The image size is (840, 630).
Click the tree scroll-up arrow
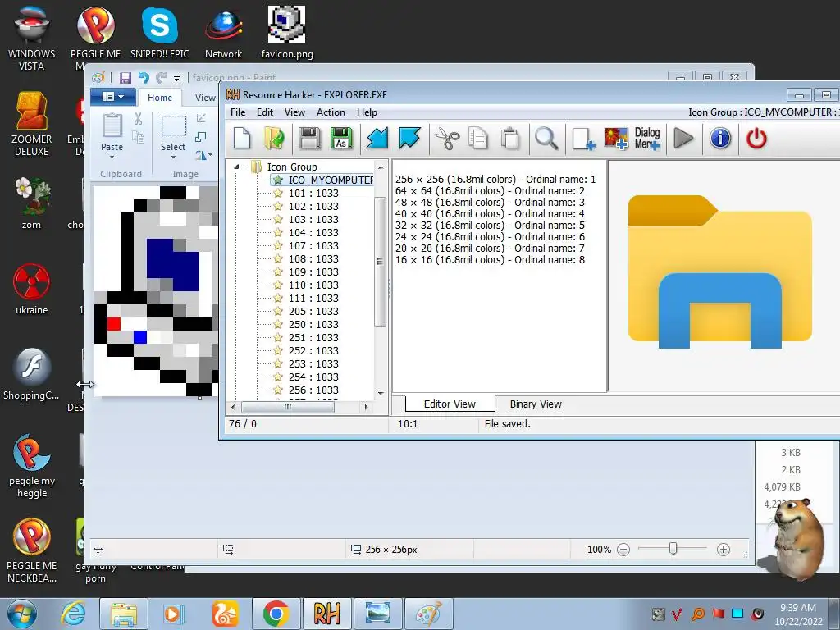[x=381, y=167]
